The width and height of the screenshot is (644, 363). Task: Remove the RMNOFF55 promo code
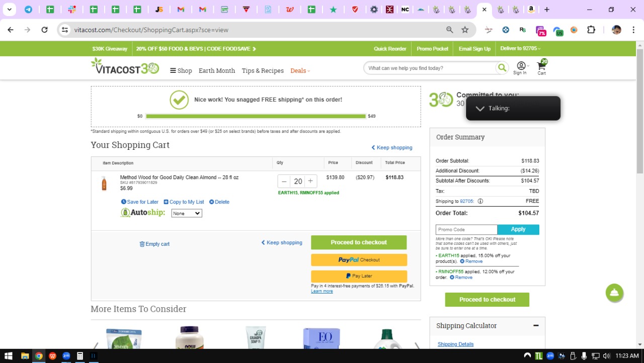(461, 278)
